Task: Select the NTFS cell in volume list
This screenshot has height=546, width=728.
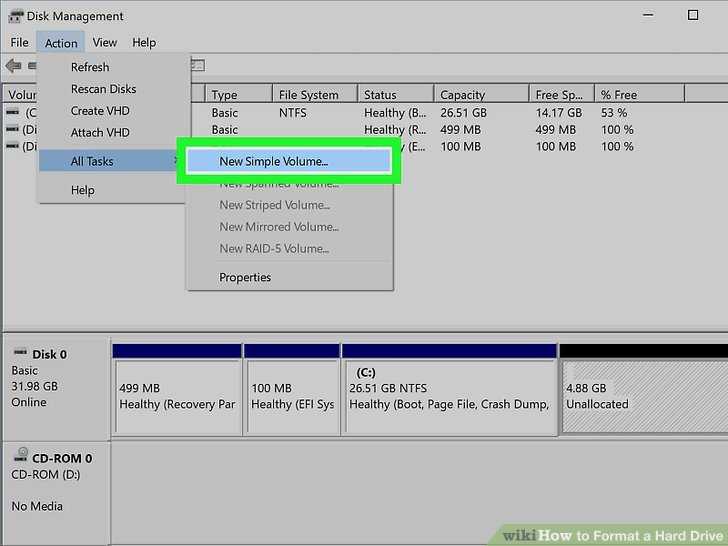Action: 292,113
